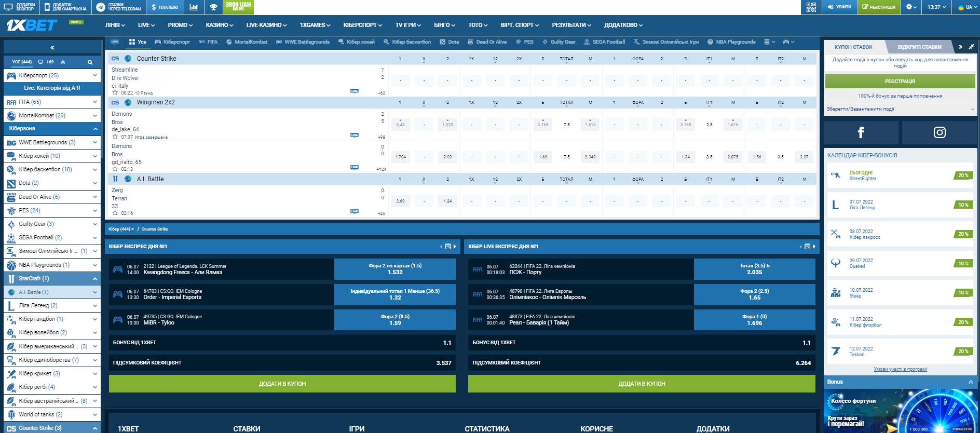The height and width of the screenshot is (433, 980).
Task: Open the UA language dropdown
Action: click(965, 7)
